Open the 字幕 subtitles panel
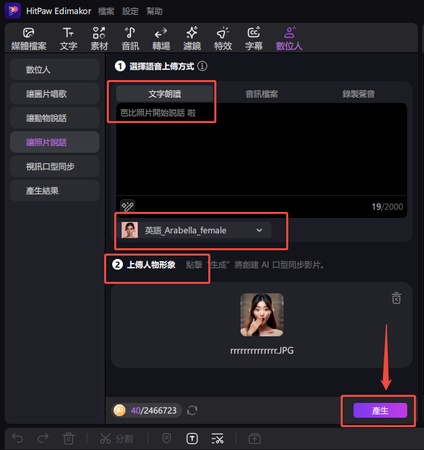Viewport: 424px width, 450px height. [x=254, y=39]
